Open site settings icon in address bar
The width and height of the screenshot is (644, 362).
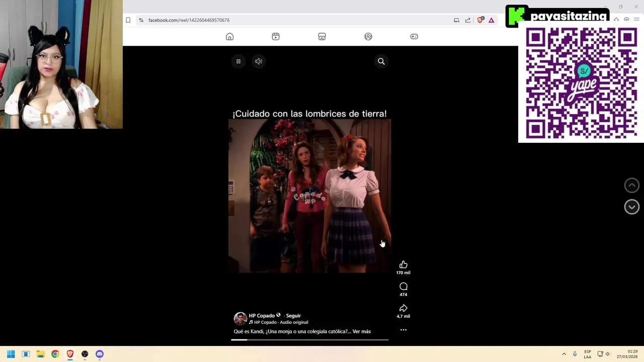(x=141, y=20)
